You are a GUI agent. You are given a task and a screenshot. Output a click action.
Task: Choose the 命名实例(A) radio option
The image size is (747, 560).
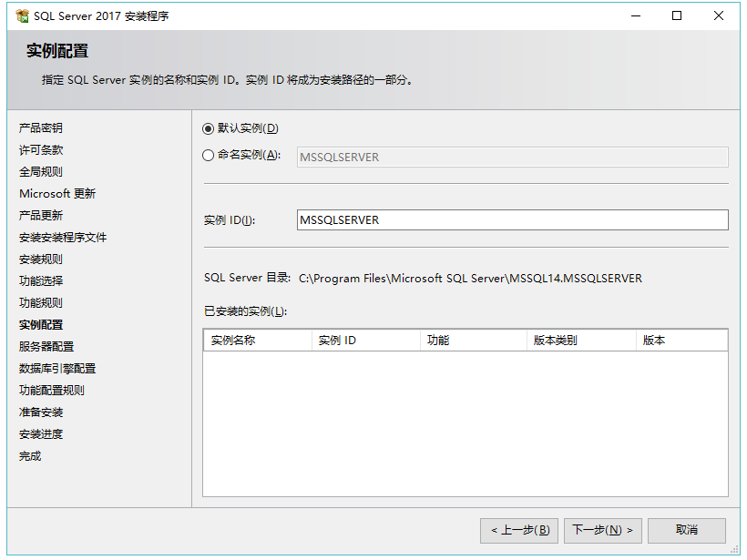(x=208, y=155)
